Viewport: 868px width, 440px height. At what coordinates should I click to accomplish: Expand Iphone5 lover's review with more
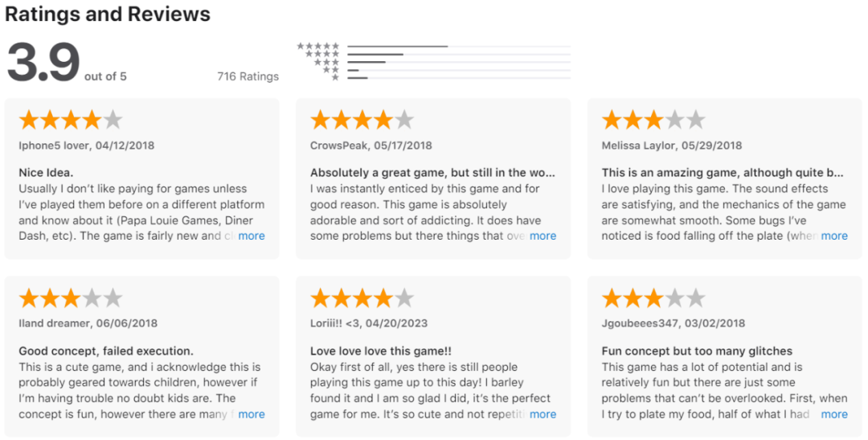[252, 236]
